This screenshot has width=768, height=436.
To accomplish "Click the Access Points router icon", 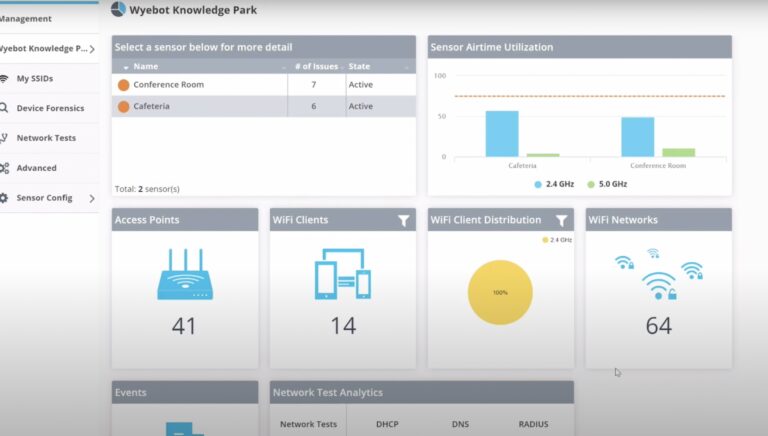I will tap(185, 274).
